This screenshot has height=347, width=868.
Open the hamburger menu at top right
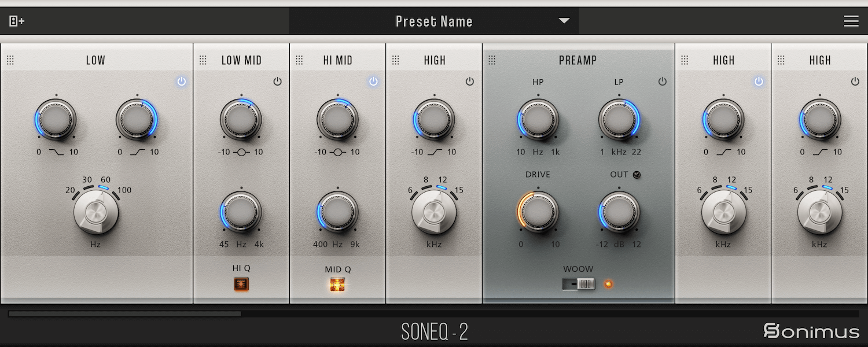[x=851, y=21]
